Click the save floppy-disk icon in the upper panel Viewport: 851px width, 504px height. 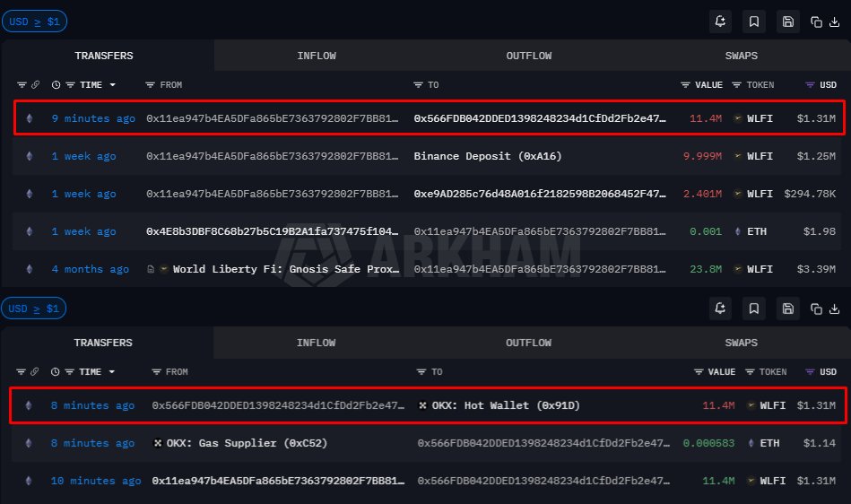click(x=788, y=22)
